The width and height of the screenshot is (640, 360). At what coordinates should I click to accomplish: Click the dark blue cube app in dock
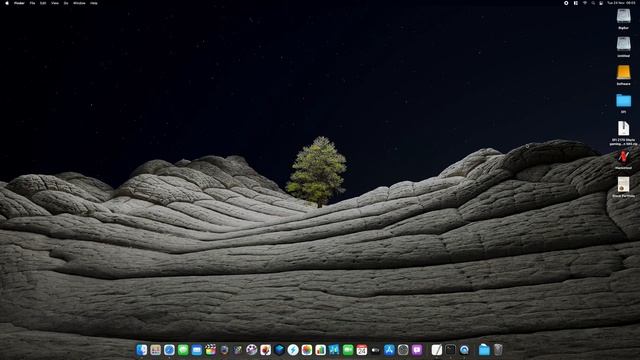279,350
